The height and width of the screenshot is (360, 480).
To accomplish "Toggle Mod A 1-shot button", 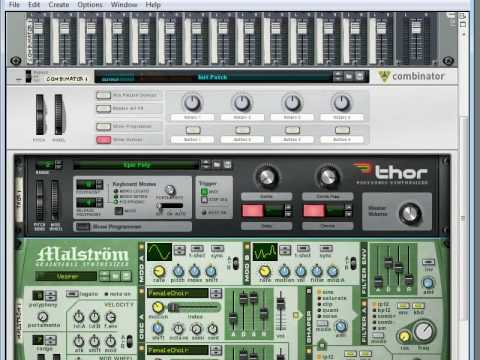I will [x=197, y=249].
